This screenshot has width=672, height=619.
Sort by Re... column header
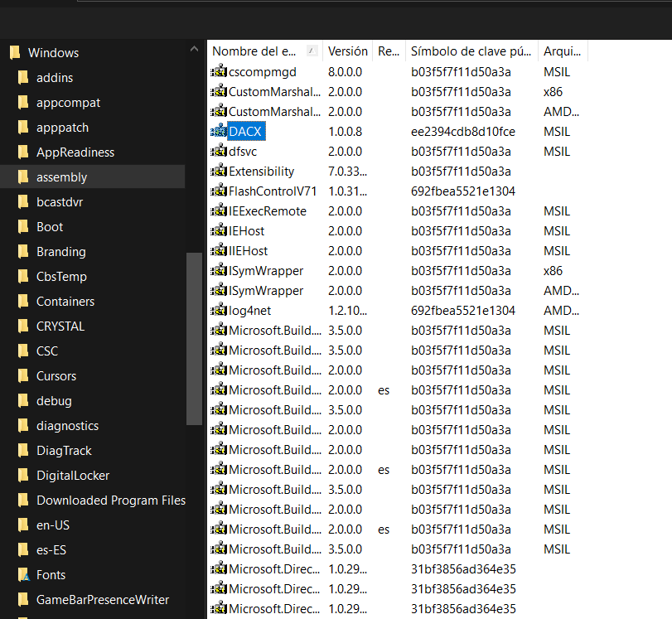(x=389, y=51)
